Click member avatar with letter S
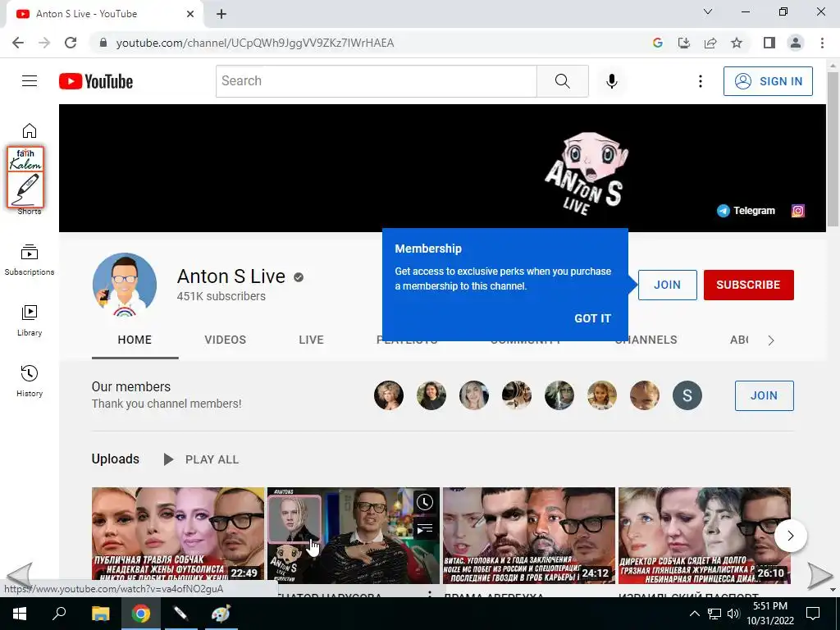Screen dimensions: 840x630 687,395
